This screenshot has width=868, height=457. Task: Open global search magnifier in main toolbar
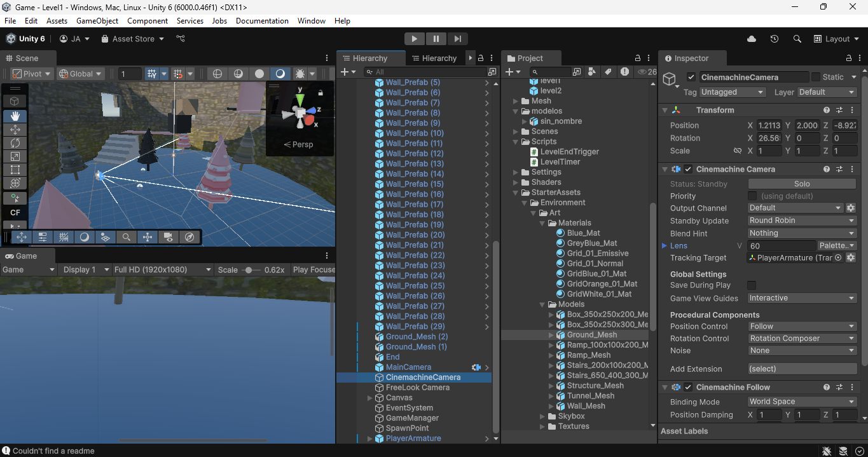[x=797, y=39]
